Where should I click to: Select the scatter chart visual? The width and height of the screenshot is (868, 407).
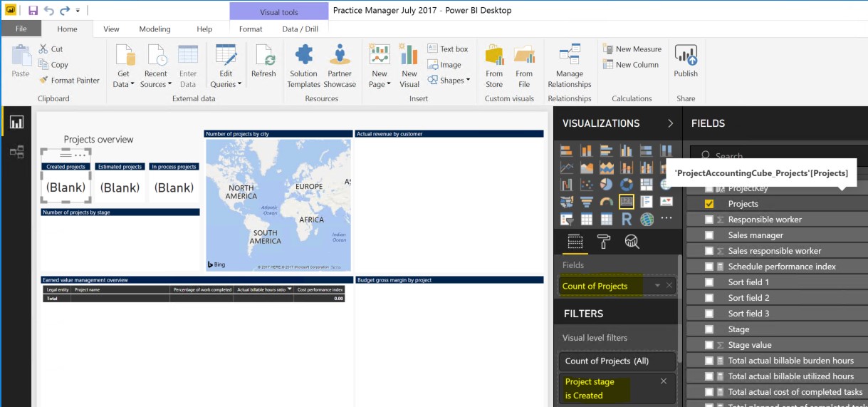click(x=587, y=185)
